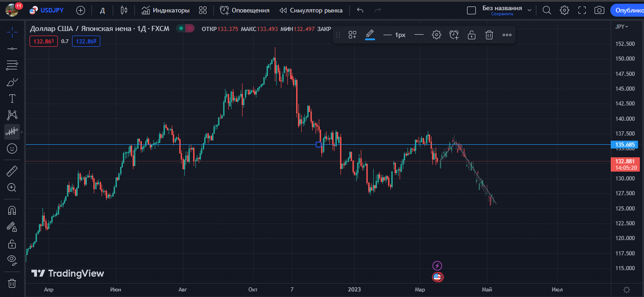This screenshot has width=644, height=297.
Task: Open Индикаторы menu
Action: coord(166,10)
